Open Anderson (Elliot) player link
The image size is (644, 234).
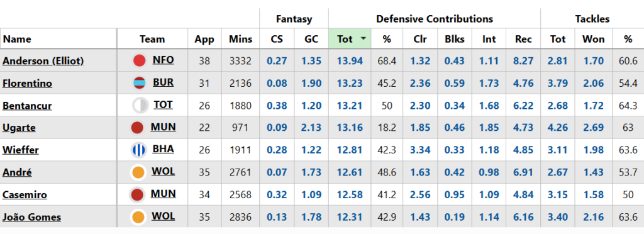[43, 61]
